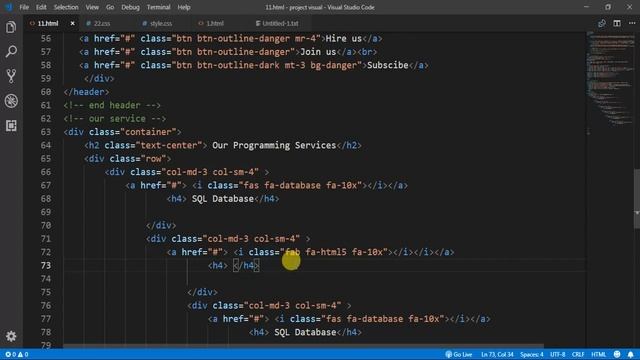Switch to the style.css tab
This screenshot has width=640, height=360.
160,23
